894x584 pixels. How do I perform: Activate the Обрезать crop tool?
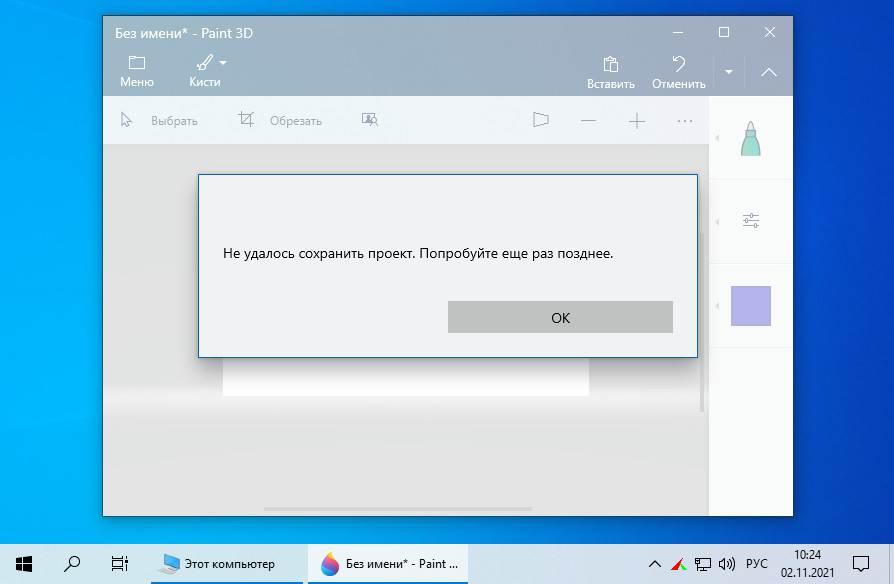tap(280, 120)
